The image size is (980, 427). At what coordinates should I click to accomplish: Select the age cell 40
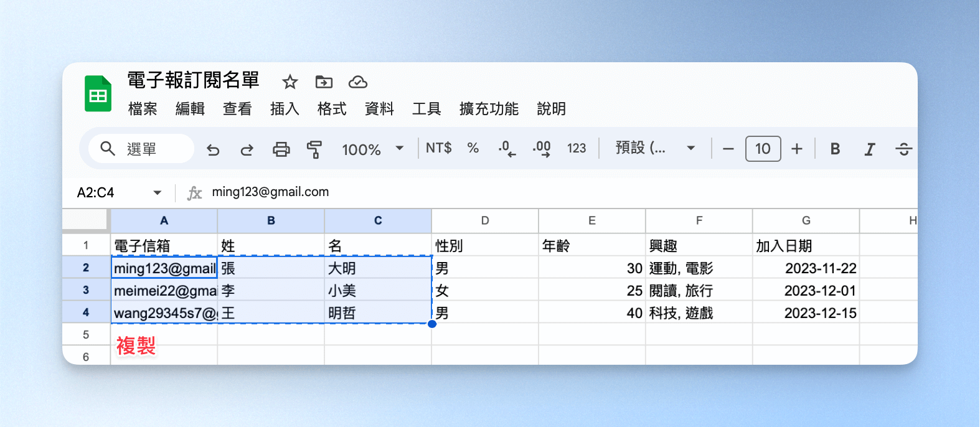[592, 312]
